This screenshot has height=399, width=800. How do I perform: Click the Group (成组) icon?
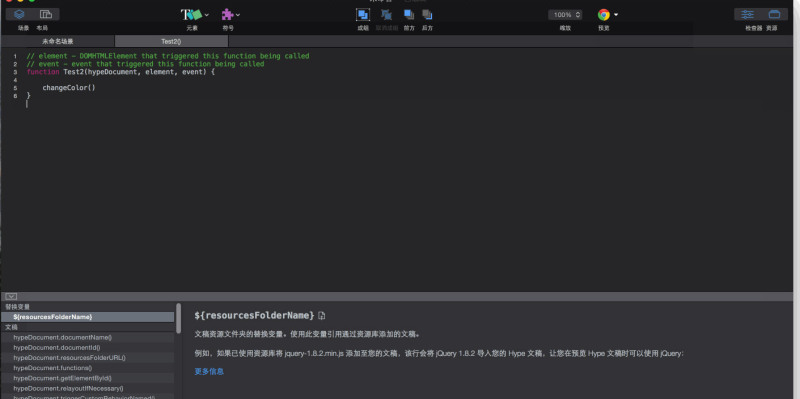(363, 15)
